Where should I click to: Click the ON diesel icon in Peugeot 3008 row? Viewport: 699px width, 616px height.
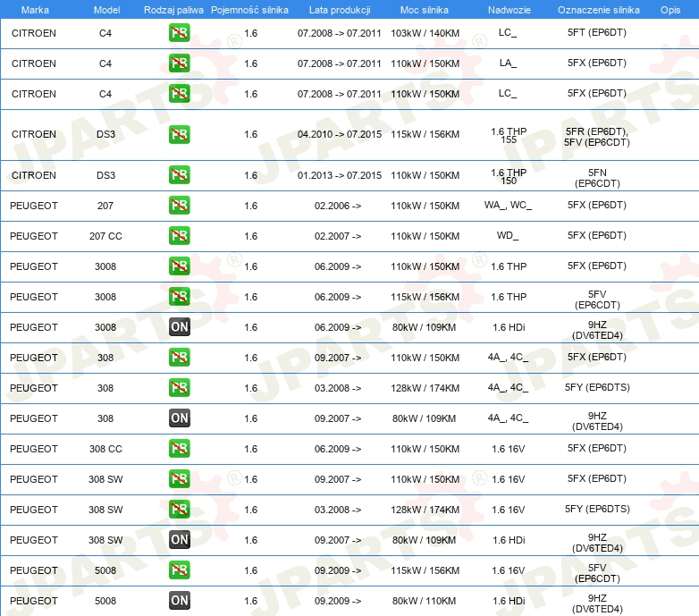179,326
